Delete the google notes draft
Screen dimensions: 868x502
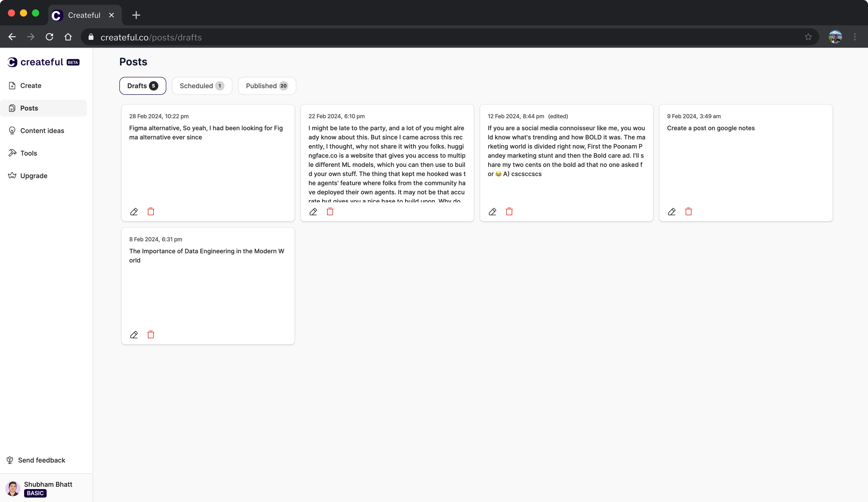coord(689,212)
